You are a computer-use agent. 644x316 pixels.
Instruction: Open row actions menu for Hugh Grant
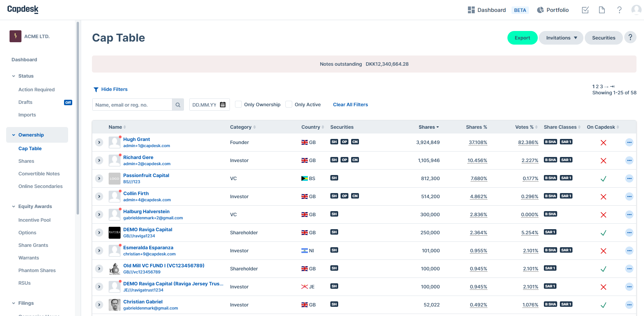tap(629, 142)
